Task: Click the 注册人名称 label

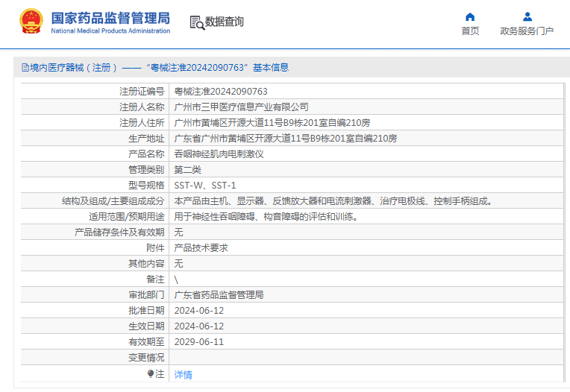Action: (142, 107)
